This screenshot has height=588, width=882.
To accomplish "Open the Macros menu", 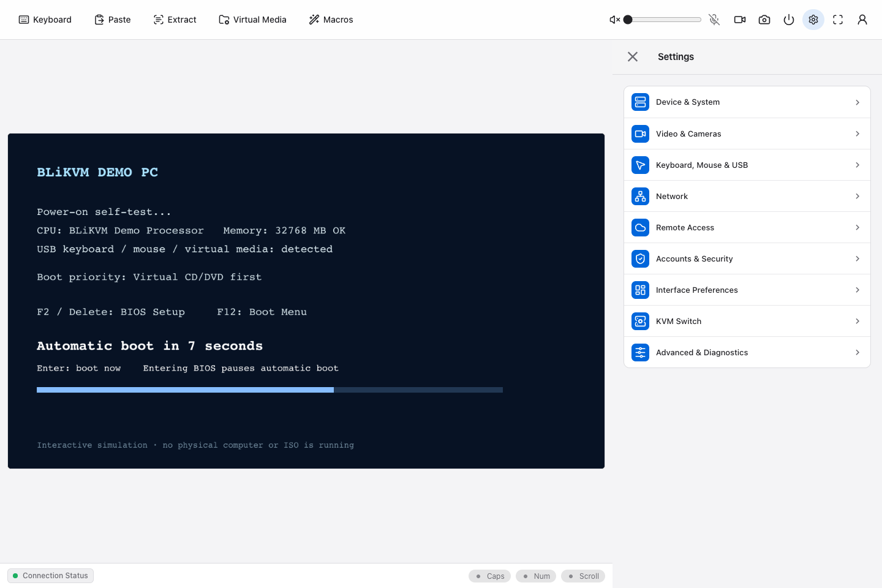I will tap(331, 20).
